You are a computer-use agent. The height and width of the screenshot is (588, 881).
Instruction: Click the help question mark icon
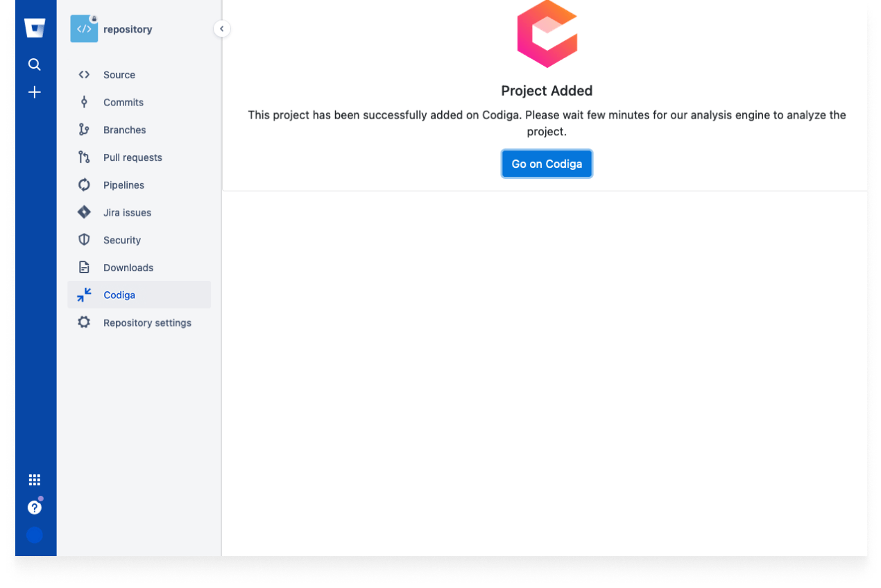(x=35, y=507)
